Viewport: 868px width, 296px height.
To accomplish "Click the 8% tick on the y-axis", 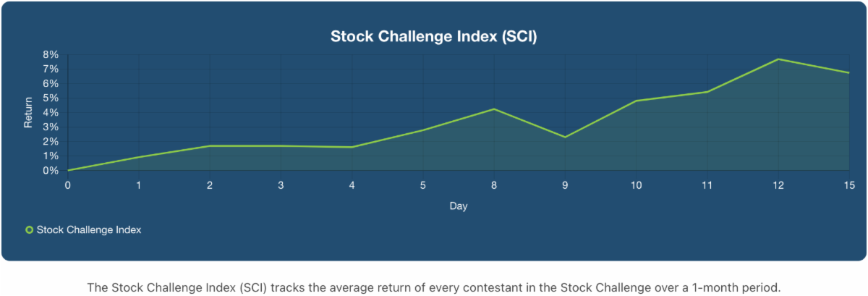I will click(50, 54).
